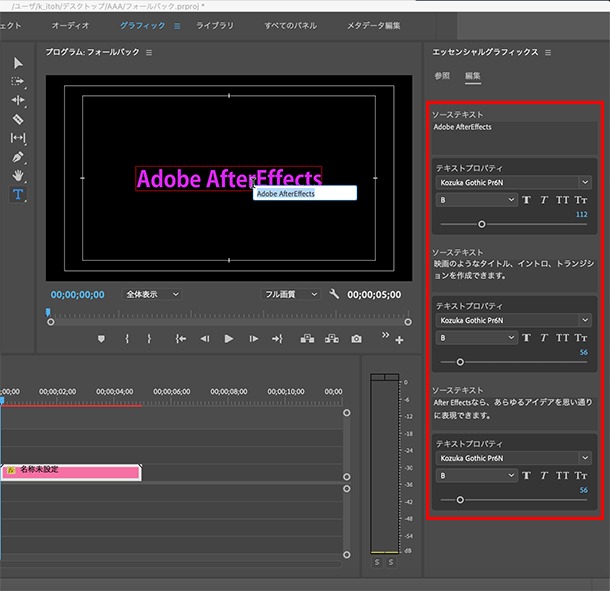Adjust the font size slider at 112
The width and height of the screenshot is (610, 591).
tap(482, 224)
